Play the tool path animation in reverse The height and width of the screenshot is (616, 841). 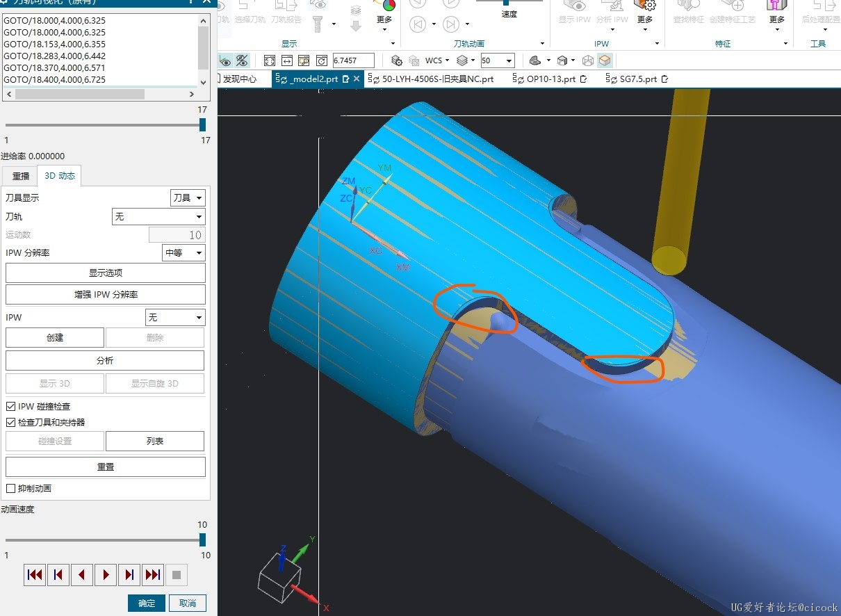point(82,575)
